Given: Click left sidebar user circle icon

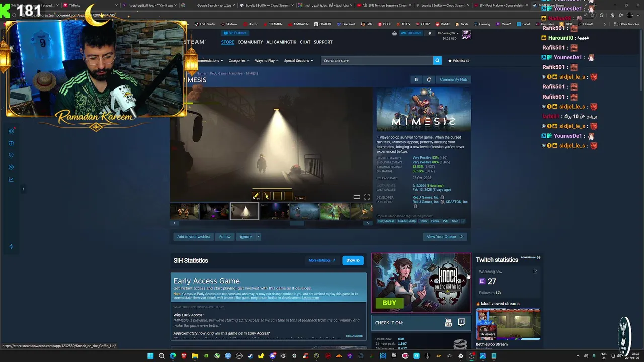Looking at the screenshot, I should 11,167.
